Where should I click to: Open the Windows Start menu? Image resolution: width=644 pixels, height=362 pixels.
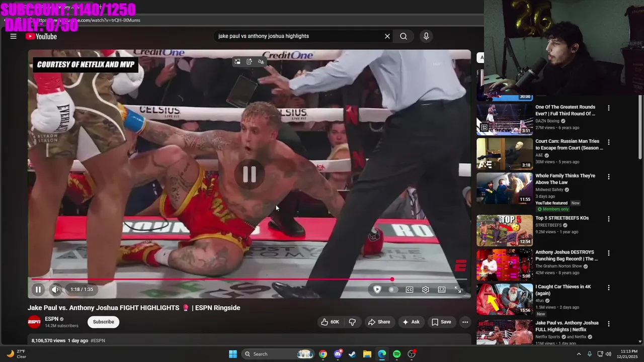(x=233, y=354)
